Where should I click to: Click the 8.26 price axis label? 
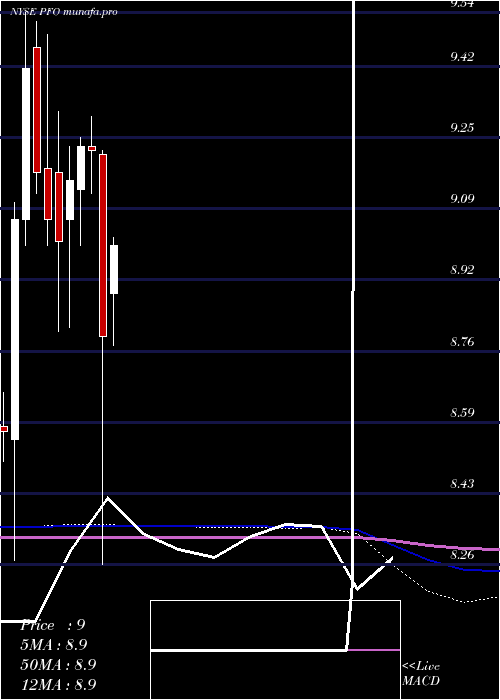(x=462, y=555)
